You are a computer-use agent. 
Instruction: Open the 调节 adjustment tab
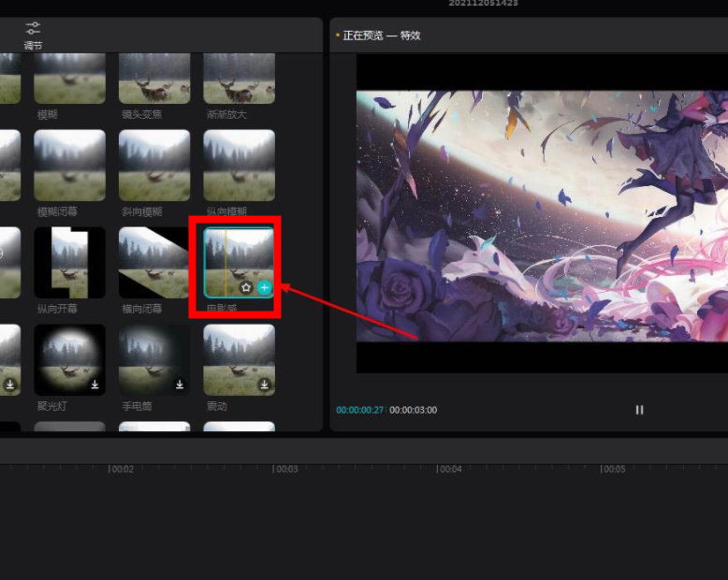pyautogui.click(x=33, y=35)
